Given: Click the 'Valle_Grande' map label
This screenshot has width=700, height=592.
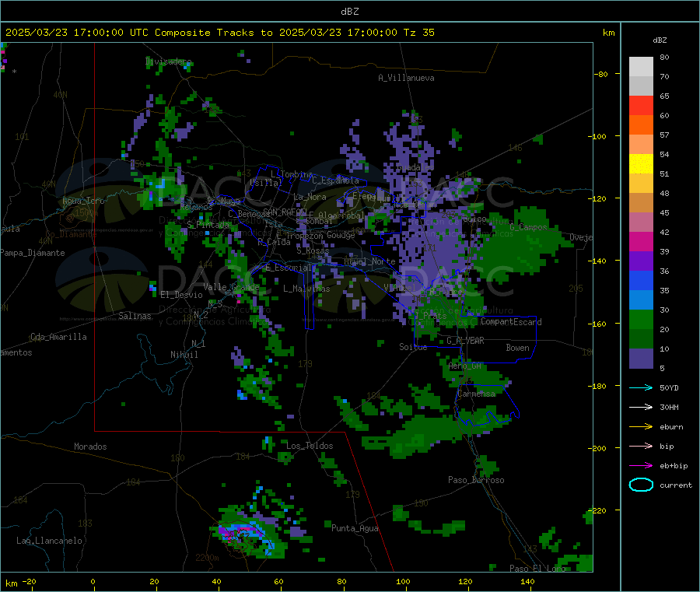Looking at the screenshot, I should 231,287.
